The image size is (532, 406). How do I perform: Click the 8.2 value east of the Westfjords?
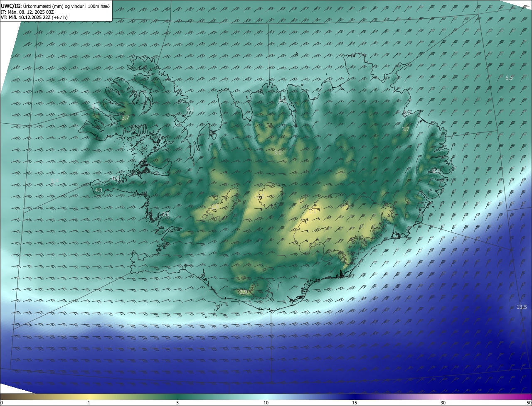(190, 109)
